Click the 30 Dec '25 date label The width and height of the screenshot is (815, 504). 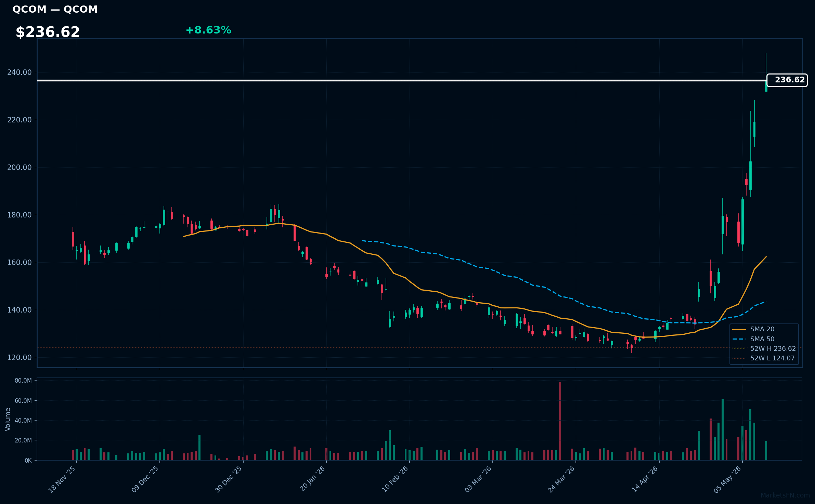click(229, 479)
